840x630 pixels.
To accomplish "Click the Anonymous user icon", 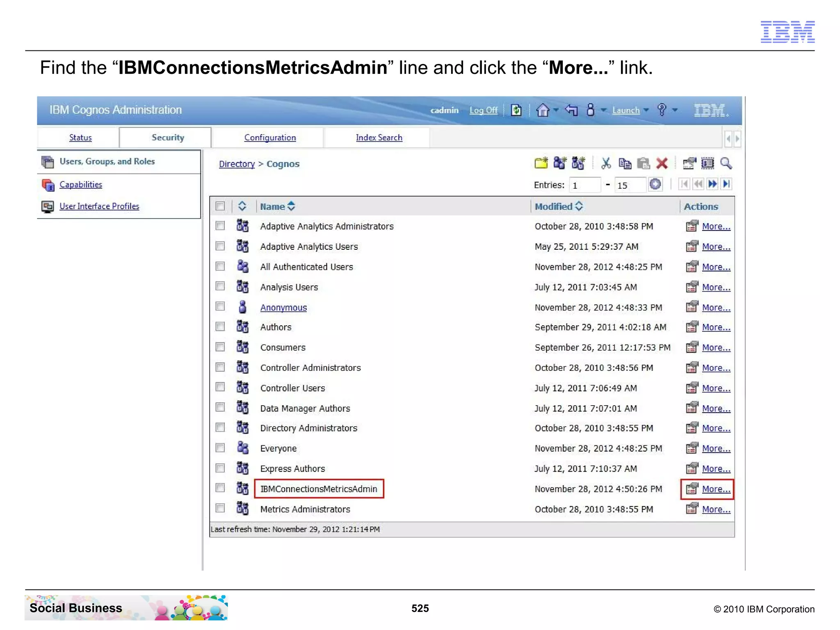I will (x=242, y=306).
